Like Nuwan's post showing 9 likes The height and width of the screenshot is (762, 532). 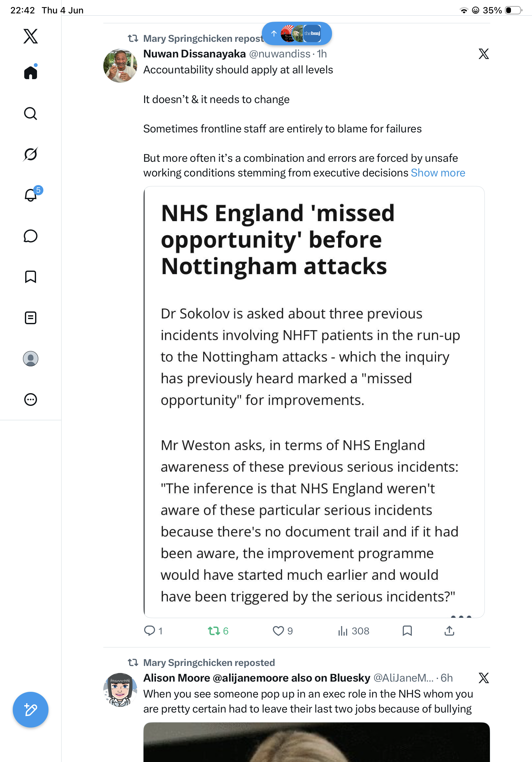[x=283, y=631]
